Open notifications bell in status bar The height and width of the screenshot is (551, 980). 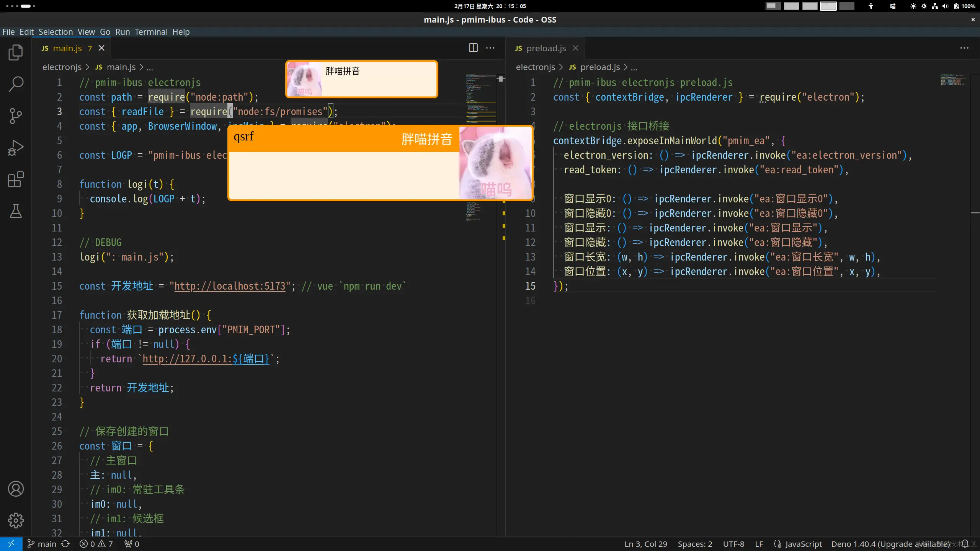pyautogui.click(x=965, y=544)
